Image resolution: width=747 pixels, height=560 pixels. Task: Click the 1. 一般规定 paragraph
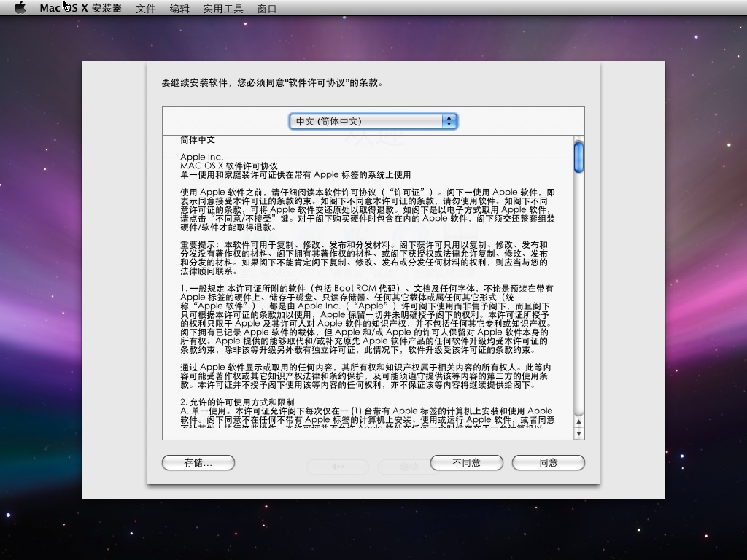367,319
